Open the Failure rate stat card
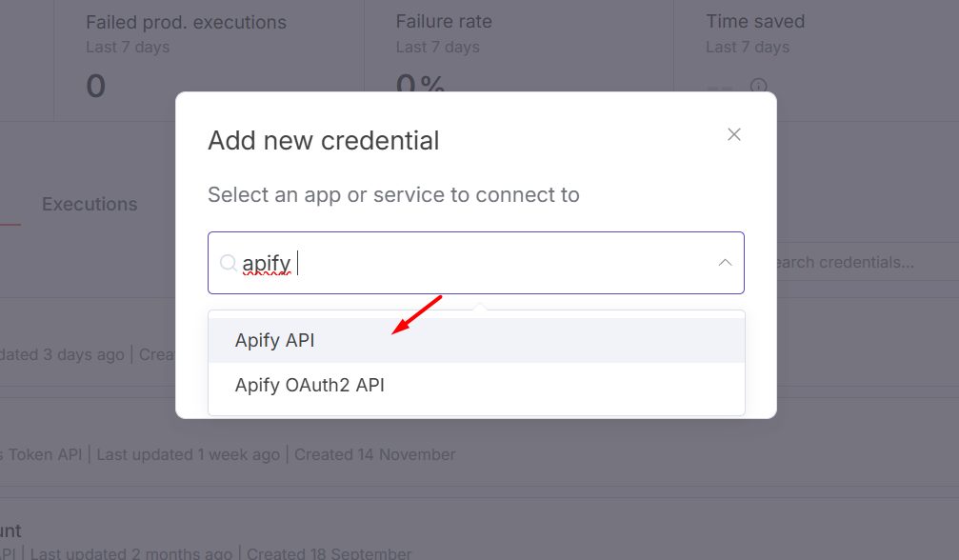The width and height of the screenshot is (959, 560). (x=443, y=21)
